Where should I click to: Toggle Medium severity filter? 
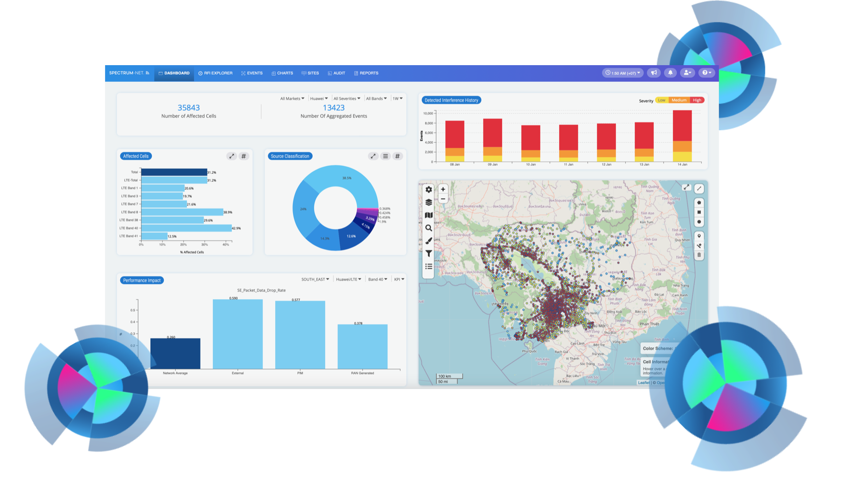click(x=679, y=100)
